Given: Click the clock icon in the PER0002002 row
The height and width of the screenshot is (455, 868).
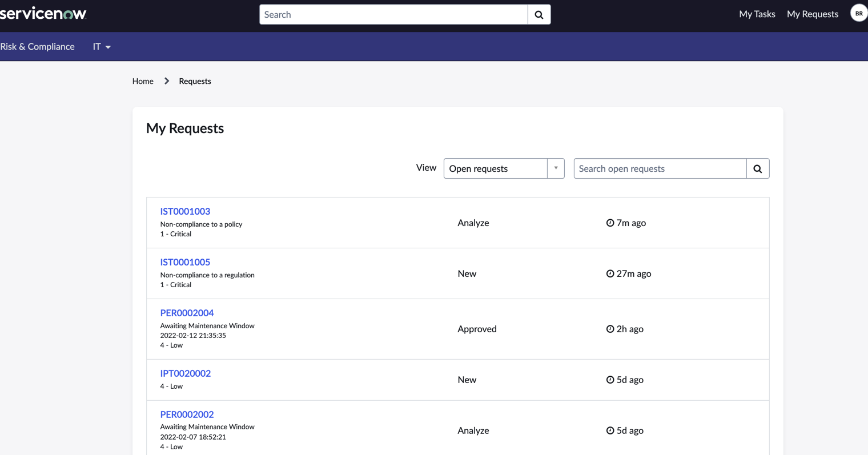Looking at the screenshot, I should click(x=610, y=430).
